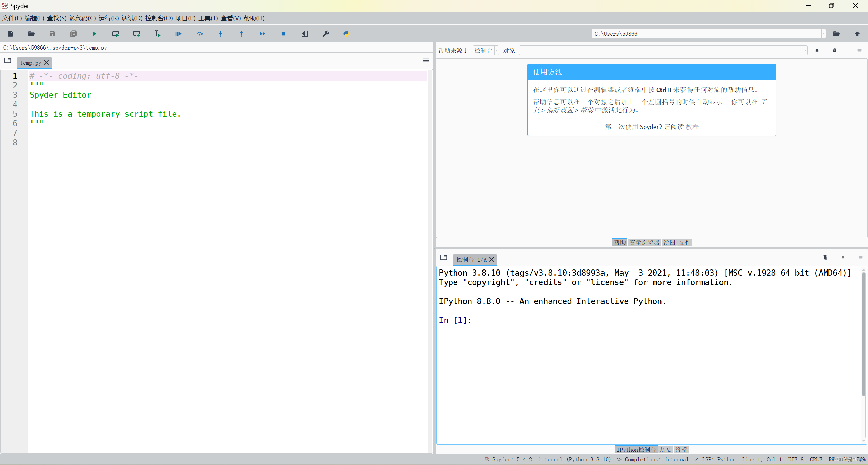The width and height of the screenshot is (868, 465).
Task: Expand the working directory path dropdown
Action: tap(823, 34)
